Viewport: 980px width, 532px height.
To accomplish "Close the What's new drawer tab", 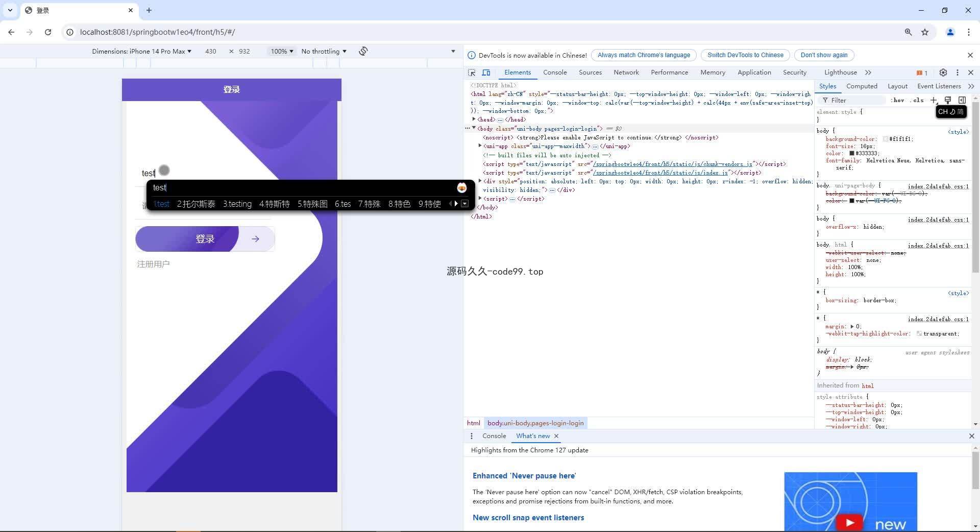I will [556, 436].
